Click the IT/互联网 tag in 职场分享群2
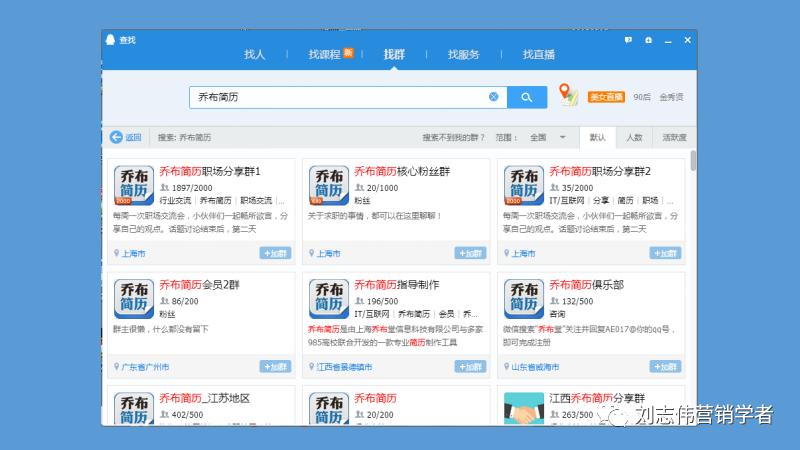 [x=566, y=201]
